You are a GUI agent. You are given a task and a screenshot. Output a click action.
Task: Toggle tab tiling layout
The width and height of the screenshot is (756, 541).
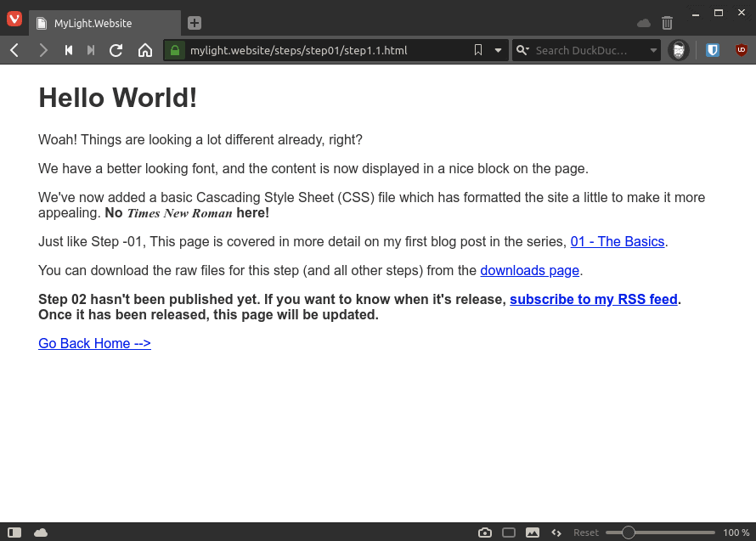tap(508, 533)
